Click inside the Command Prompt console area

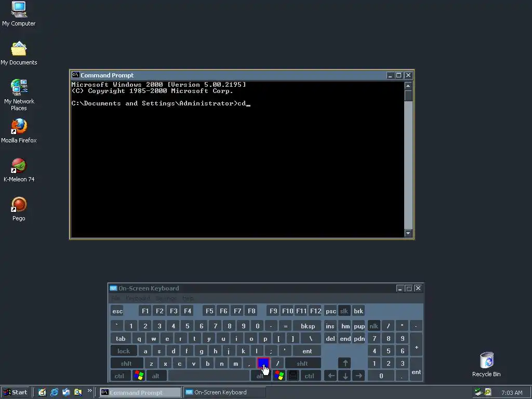pyautogui.click(x=237, y=159)
